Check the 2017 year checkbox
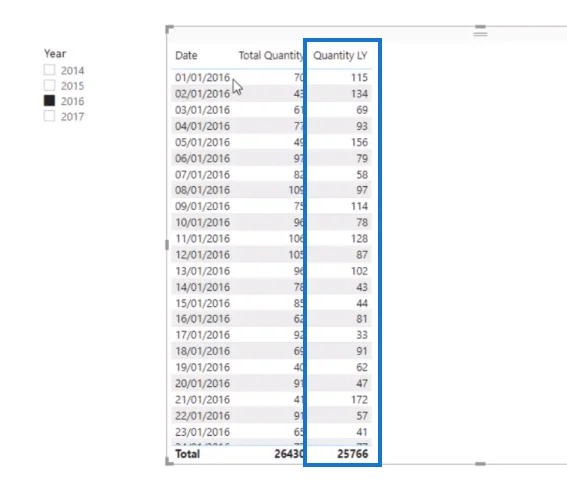567x481 pixels. click(x=50, y=116)
